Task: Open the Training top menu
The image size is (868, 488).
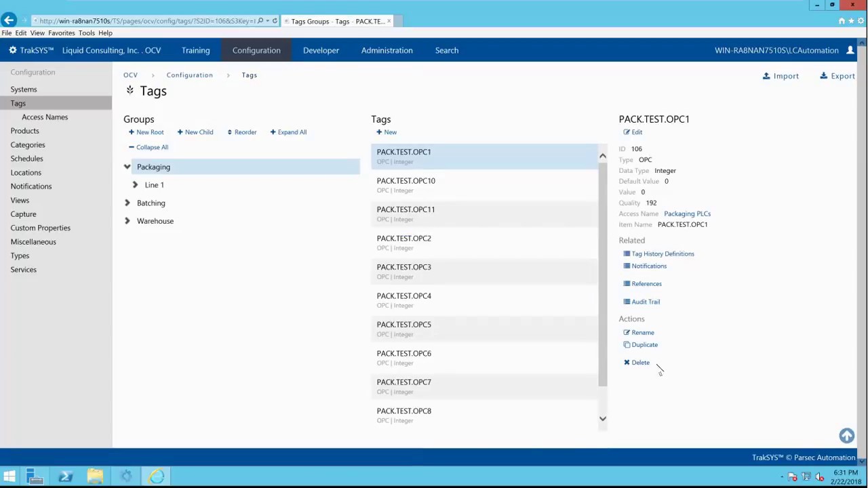Action: point(195,50)
